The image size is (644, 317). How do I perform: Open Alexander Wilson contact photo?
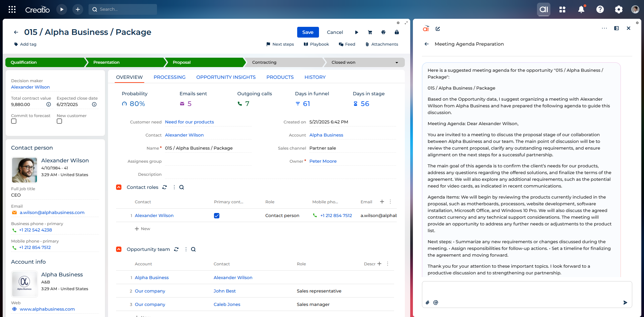(24, 170)
